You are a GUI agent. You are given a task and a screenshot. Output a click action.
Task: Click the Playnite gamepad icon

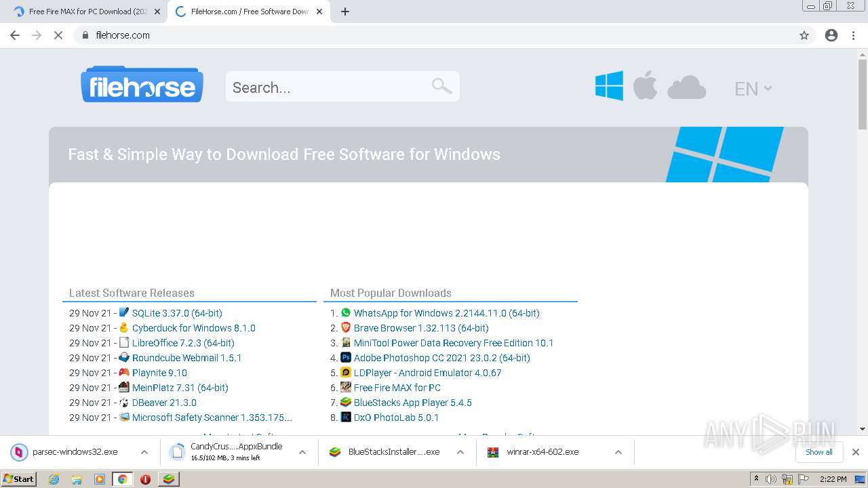[124, 372]
